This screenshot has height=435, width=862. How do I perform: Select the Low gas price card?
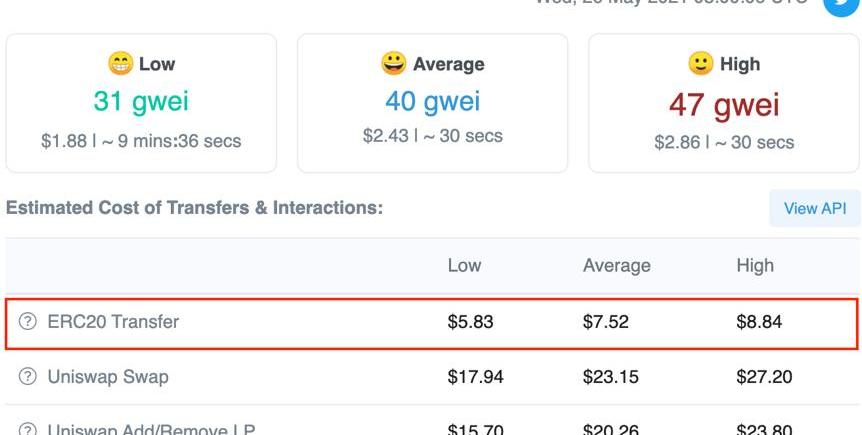point(141,103)
